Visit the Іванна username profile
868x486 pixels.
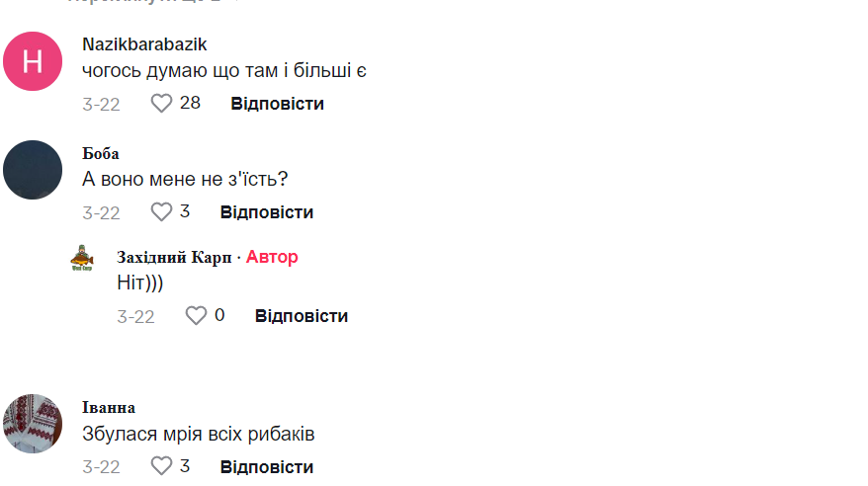tap(109, 407)
